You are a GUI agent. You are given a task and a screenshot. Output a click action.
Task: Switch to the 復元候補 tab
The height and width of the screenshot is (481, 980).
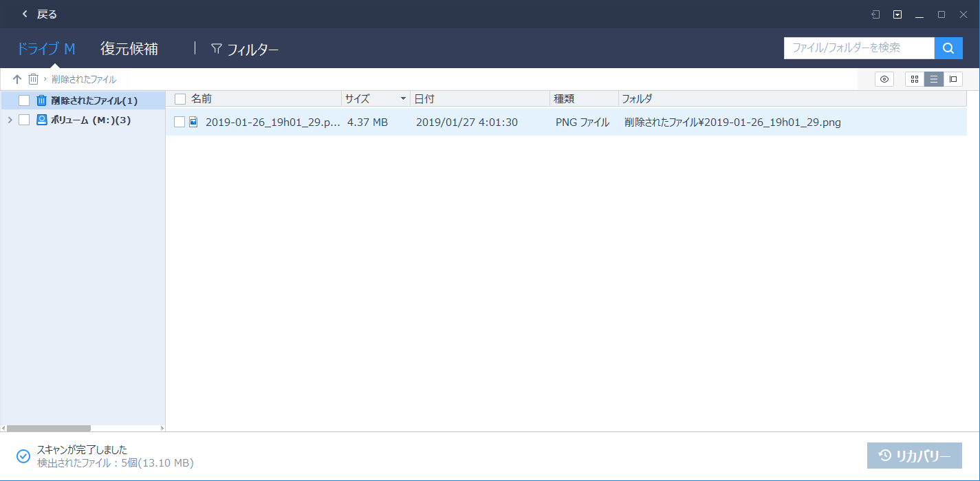click(x=130, y=48)
